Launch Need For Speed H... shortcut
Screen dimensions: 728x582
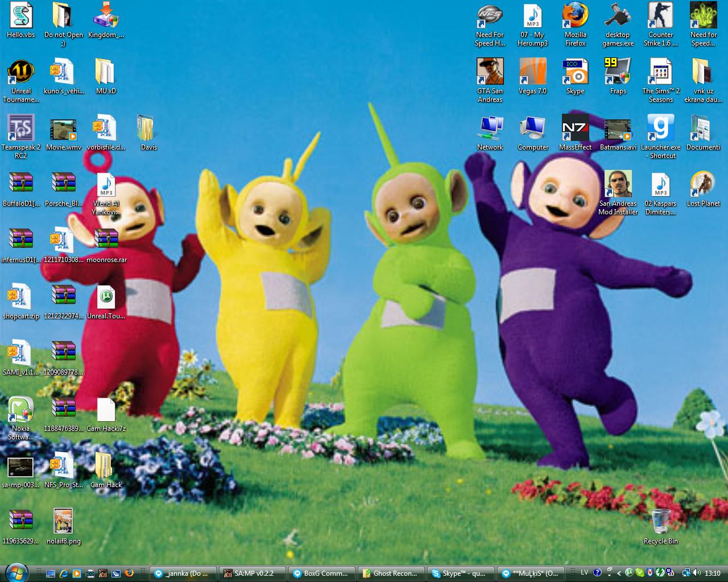(490, 24)
